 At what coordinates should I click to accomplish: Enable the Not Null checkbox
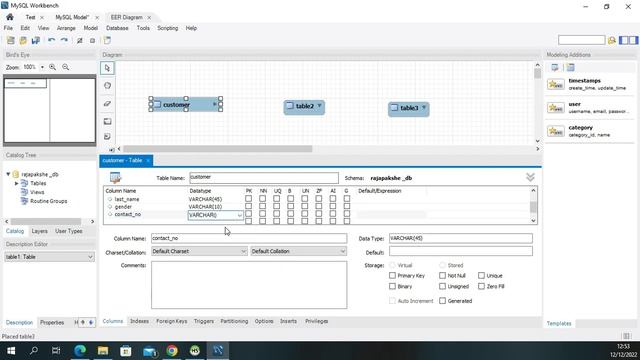442,276
